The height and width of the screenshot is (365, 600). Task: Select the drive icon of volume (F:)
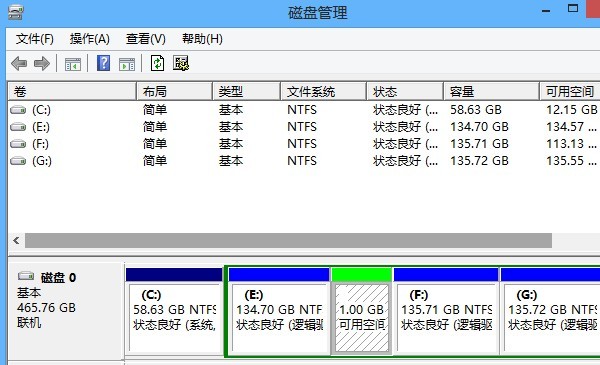pos(18,144)
